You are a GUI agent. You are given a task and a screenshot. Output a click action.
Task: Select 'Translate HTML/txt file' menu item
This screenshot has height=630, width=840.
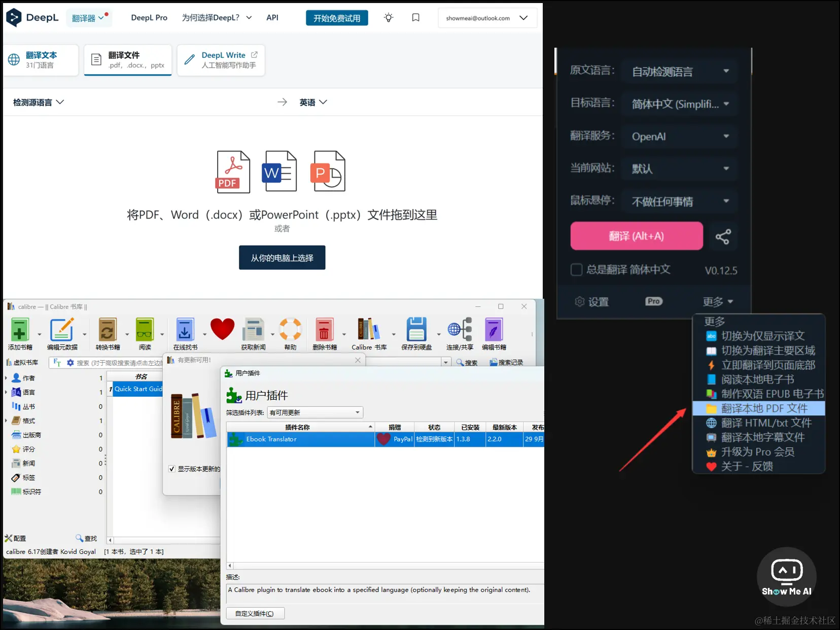pos(759,423)
